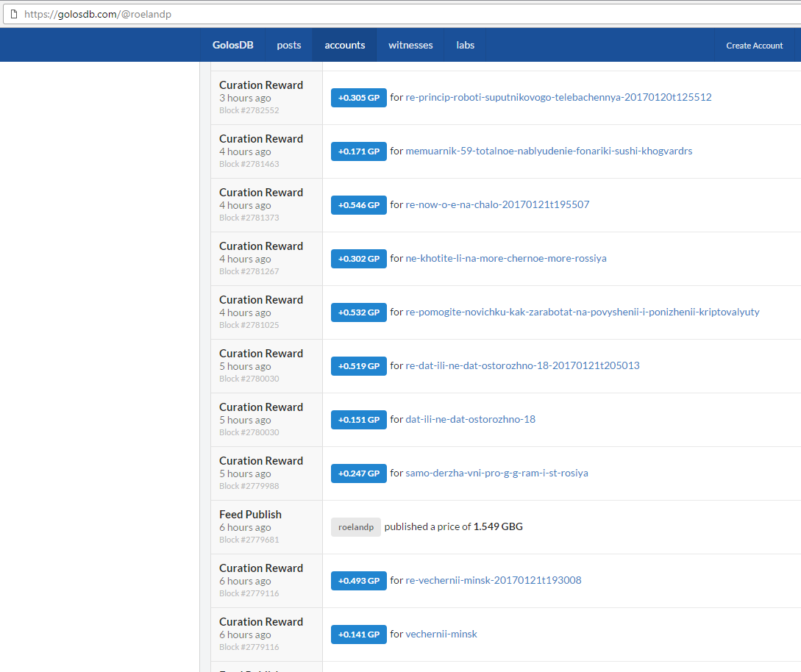Click the +0.151 GP reward badge
The image size is (801, 672).
[x=359, y=419]
